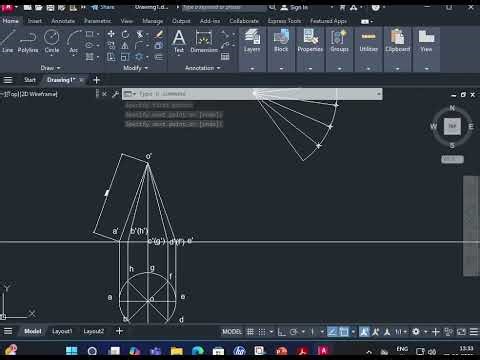Select the Arc tool
This screenshot has width=480, height=360.
coord(73,41)
